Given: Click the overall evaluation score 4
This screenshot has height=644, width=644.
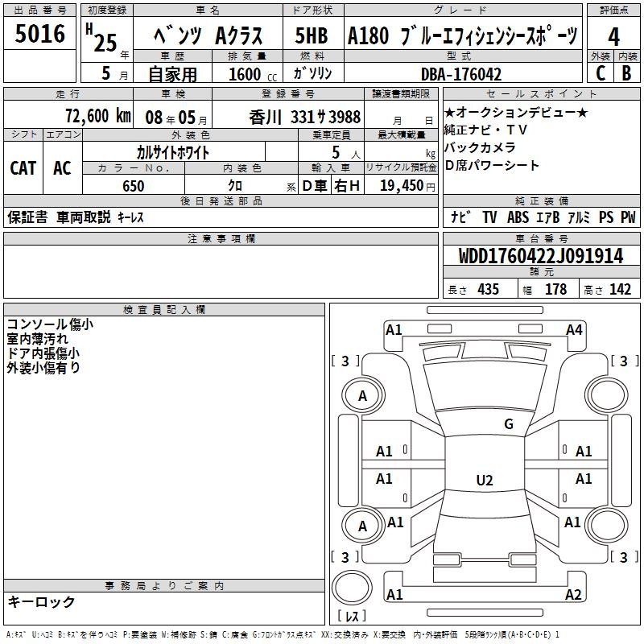Looking at the screenshot, I should (x=613, y=36).
